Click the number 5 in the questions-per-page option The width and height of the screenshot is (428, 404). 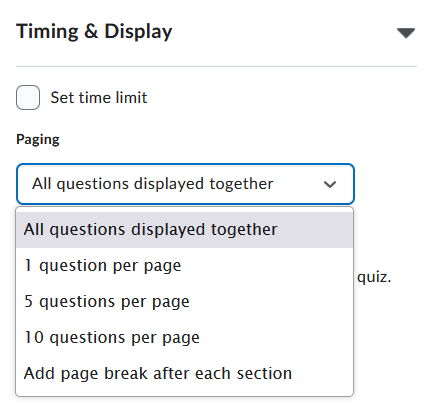pos(29,301)
